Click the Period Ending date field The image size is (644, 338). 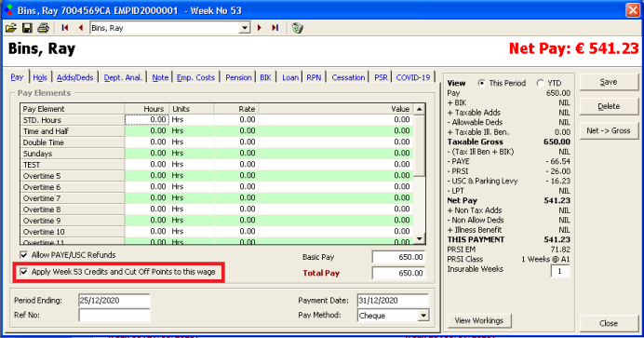tap(114, 300)
